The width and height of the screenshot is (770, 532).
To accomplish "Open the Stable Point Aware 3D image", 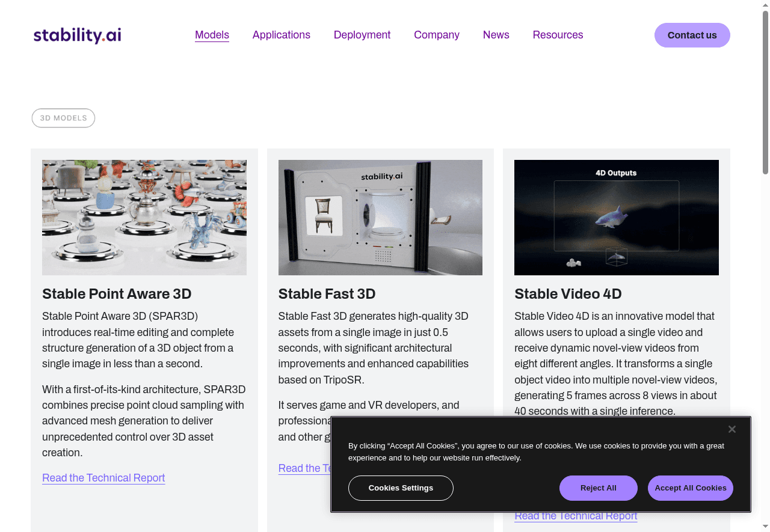I will (144, 218).
